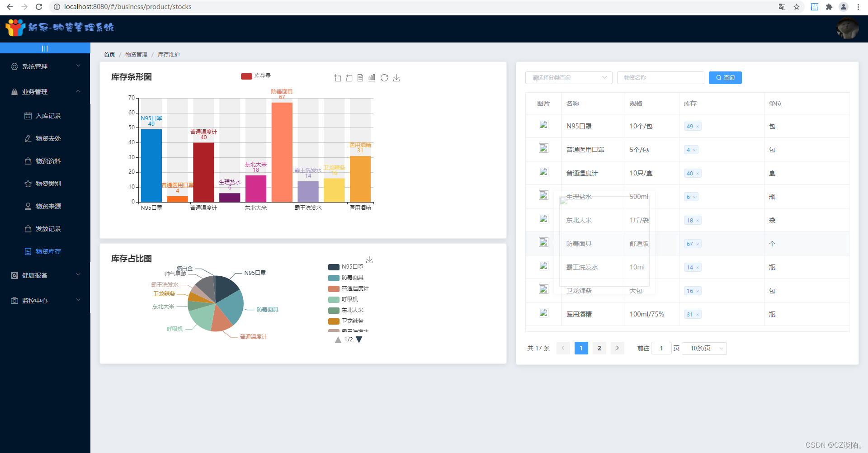This screenshot has width=868, height=453.
Task: Download the pie chart as image
Action: coord(369,260)
